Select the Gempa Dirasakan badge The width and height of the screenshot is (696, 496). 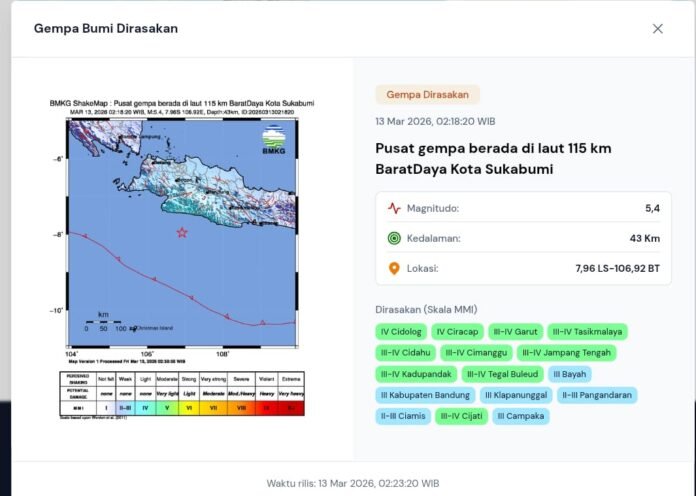coord(427,94)
